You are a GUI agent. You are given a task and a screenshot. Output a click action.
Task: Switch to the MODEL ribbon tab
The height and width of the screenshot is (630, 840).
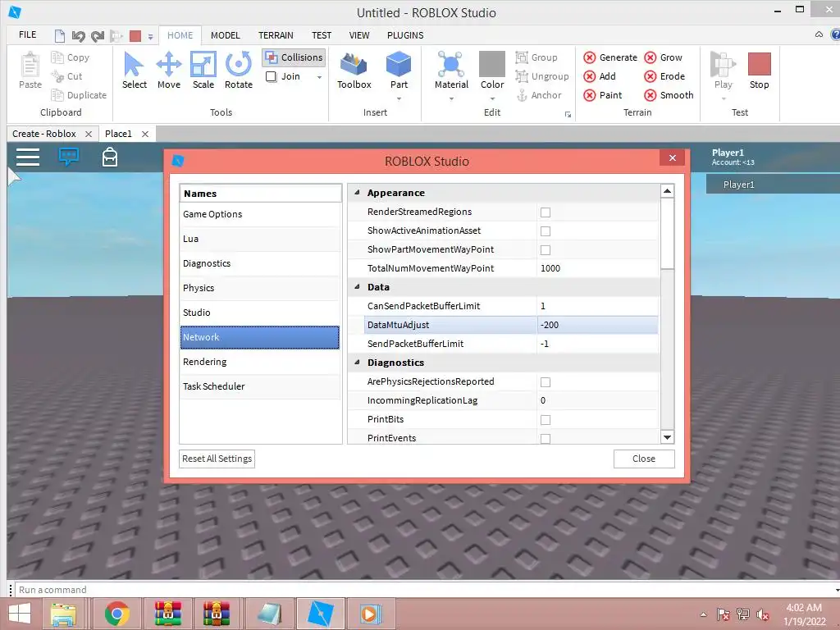point(225,35)
